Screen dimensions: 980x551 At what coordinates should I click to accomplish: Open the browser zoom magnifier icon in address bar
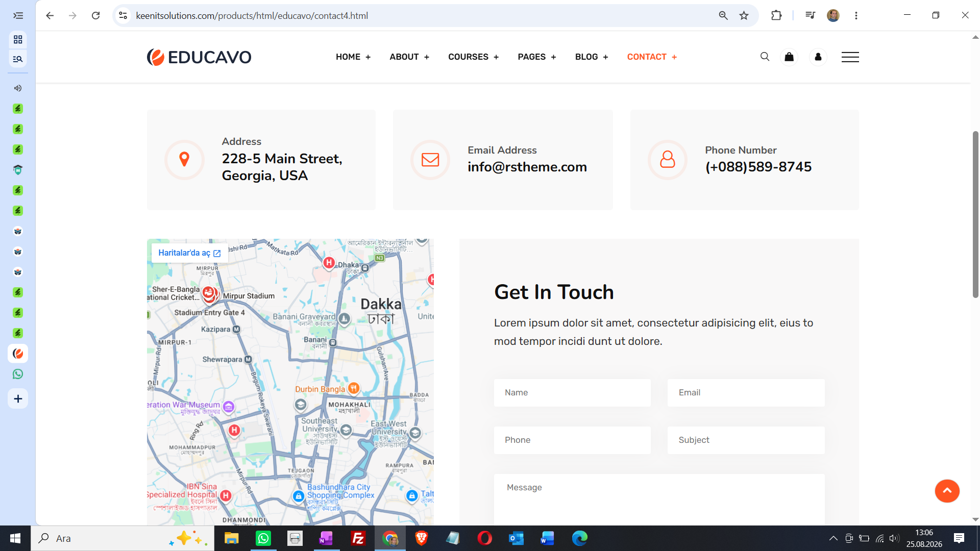[x=723, y=15]
